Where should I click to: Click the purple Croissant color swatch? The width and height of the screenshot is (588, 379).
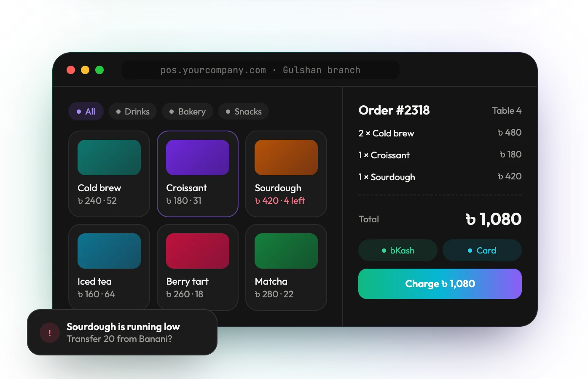click(198, 157)
